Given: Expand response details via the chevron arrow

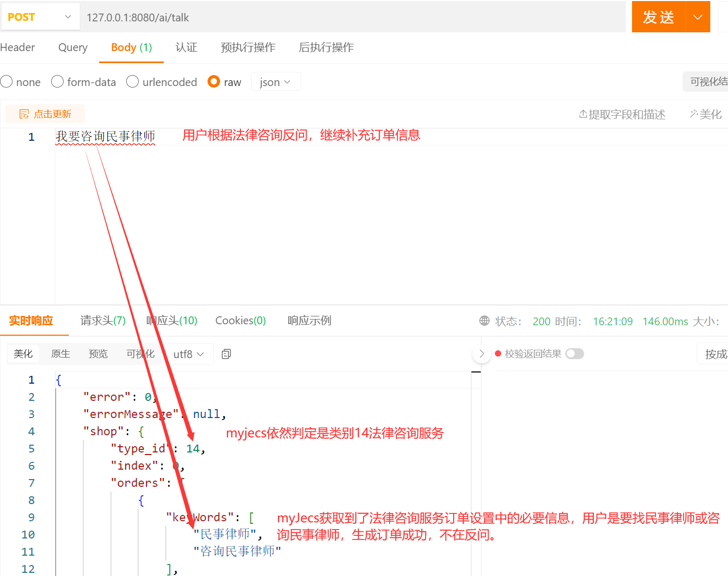Looking at the screenshot, I should 481,353.
